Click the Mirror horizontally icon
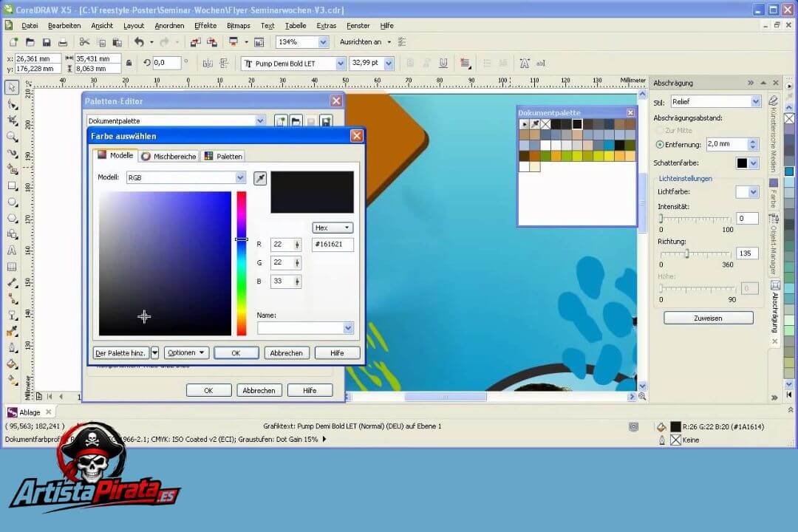The width and height of the screenshot is (798, 532). coord(208,63)
